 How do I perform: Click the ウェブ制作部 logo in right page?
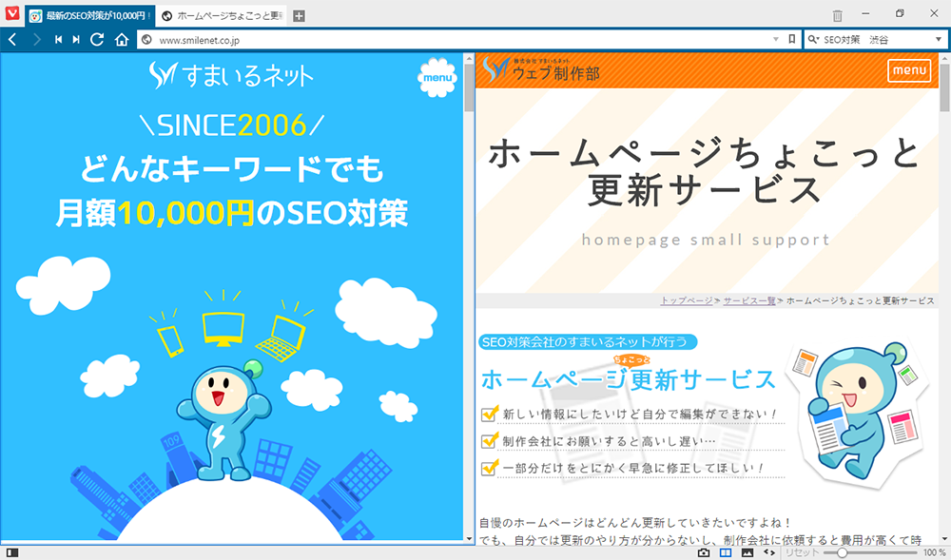pos(541,69)
